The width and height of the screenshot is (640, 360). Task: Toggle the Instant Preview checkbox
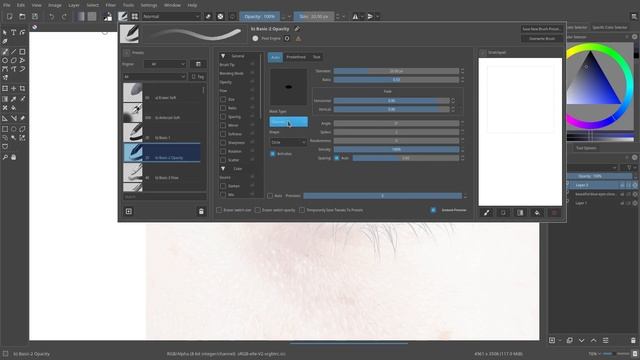pos(433,210)
